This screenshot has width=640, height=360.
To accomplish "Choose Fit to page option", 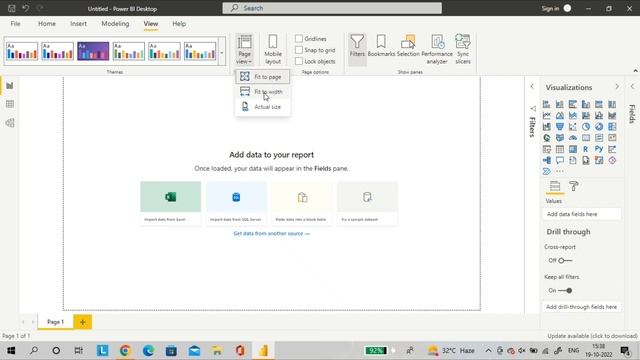I will pyautogui.click(x=262, y=77).
